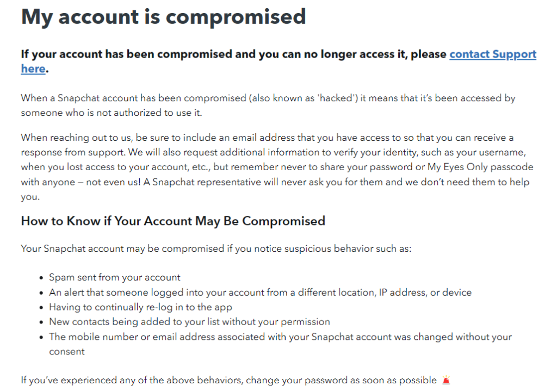Click the "mobile number or email address" bullet
The width and height of the screenshot is (557, 392).
pos(280,337)
